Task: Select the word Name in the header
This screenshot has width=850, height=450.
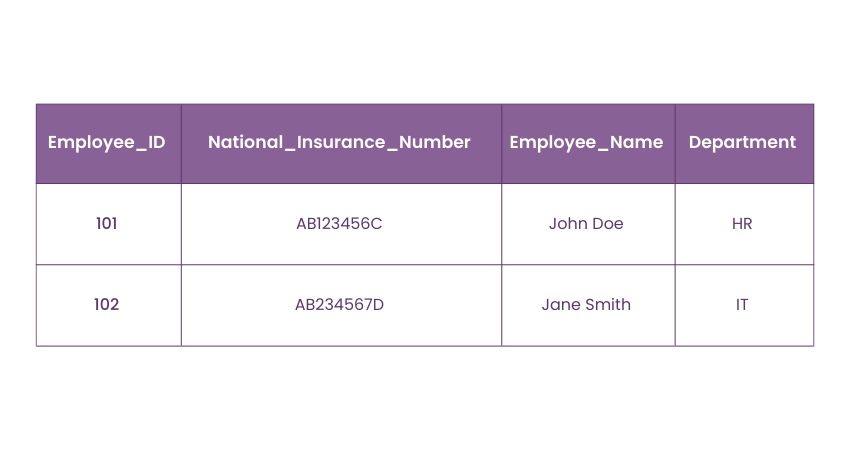Action: point(636,142)
